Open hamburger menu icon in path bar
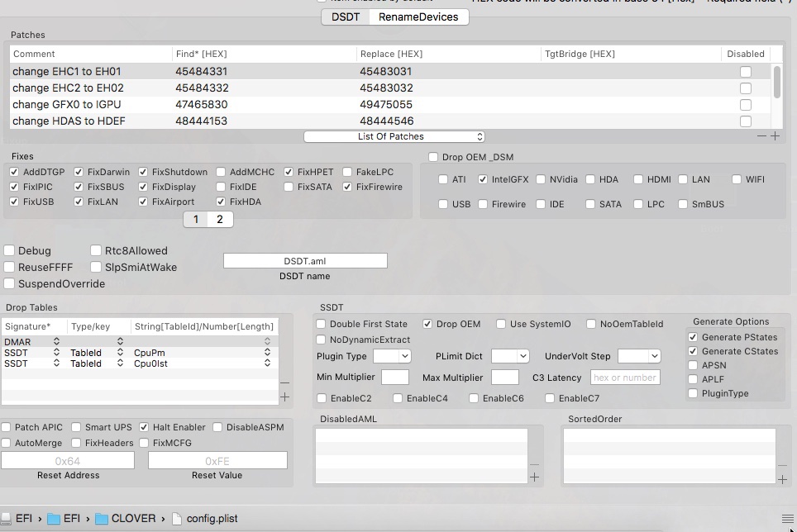The height and width of the screenshot is (532, 797). pyautogui.click(x=787, y=519)
